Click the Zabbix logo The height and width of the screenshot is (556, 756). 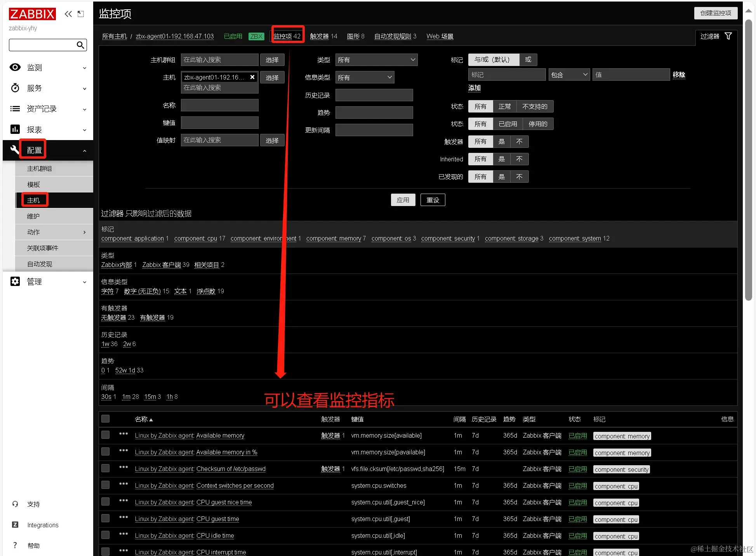coord(32,14)
